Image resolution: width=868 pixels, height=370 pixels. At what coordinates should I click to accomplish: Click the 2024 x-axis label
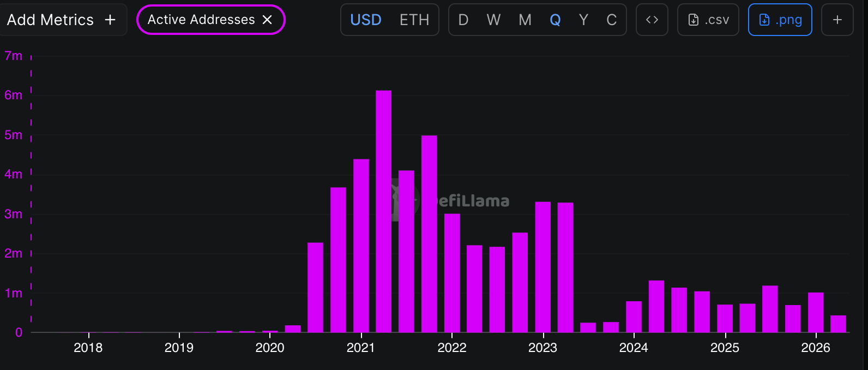coord(634,348)
